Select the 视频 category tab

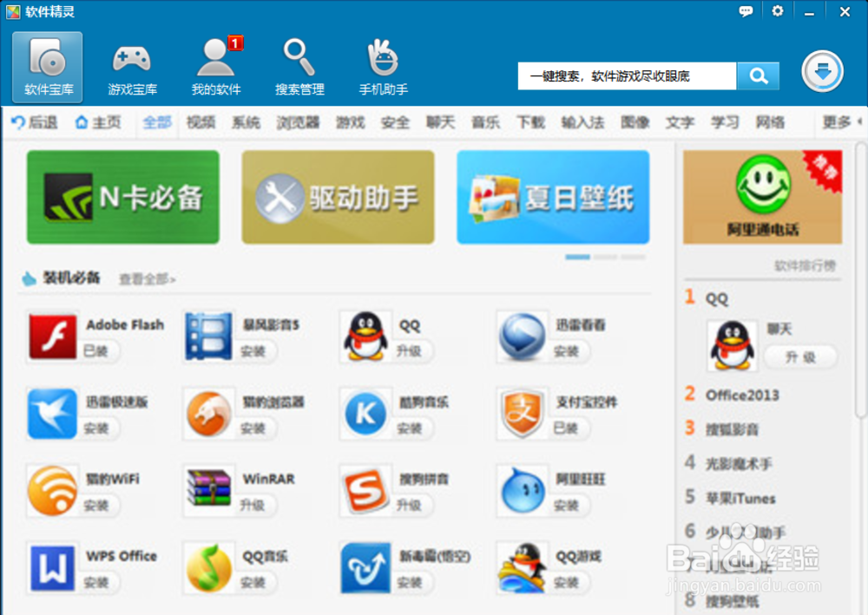[x=201, y=122]
